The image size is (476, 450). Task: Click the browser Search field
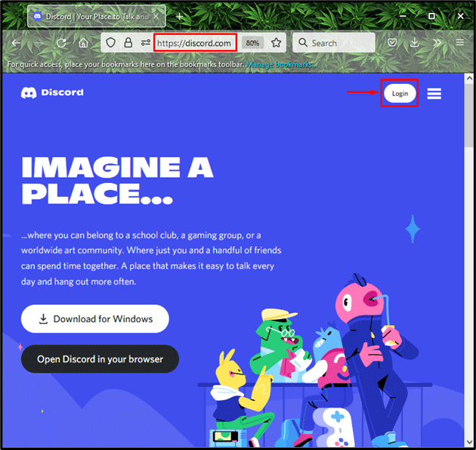[x=334, y=42]
